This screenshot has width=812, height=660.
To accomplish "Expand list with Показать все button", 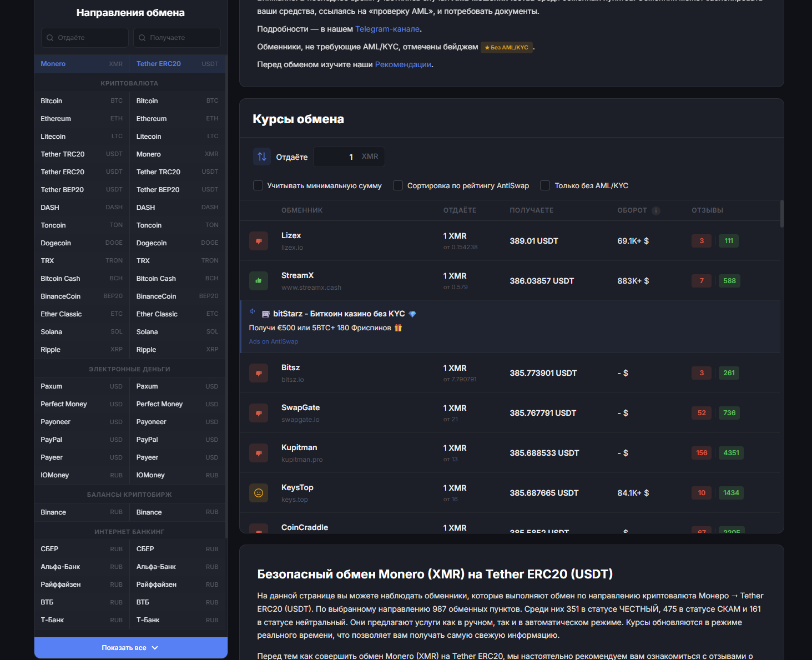I will [x=131, y=648].
